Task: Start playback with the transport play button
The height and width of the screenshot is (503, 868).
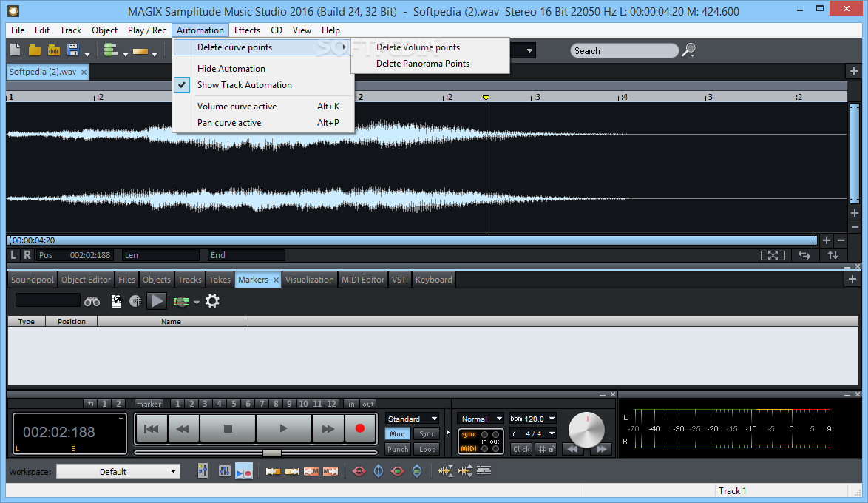Action: coord(283,429)
